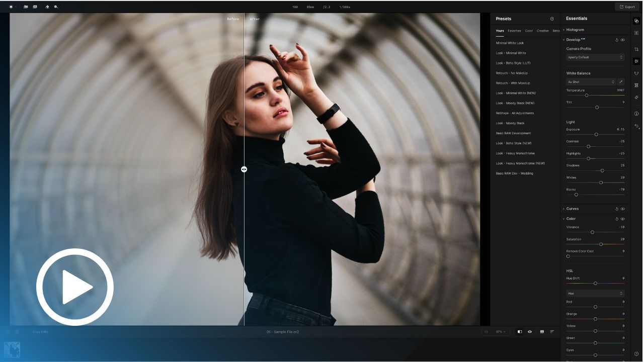Toggle the preview eye in bottom bar
This screenshot has width=644, height=362.
coord(530,332)
